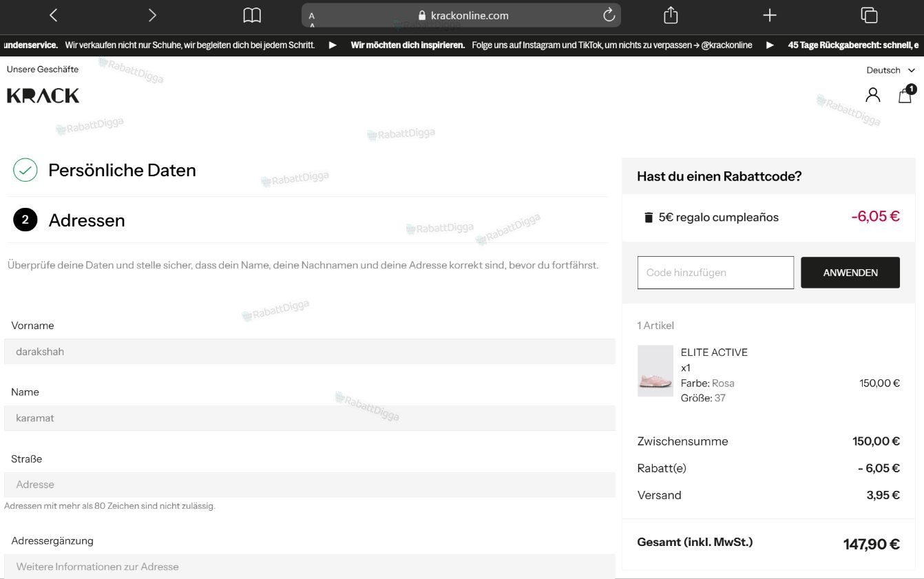The width and height of the screenshot is (924, 579).
Task: Go back to the previous page
Action: click(54, 15)
